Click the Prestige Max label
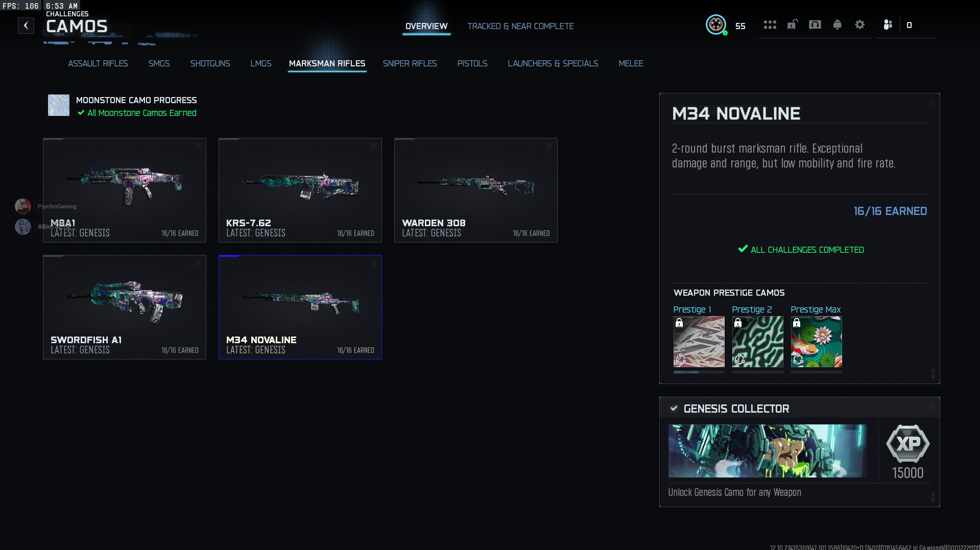 click(x=816, y=309)
